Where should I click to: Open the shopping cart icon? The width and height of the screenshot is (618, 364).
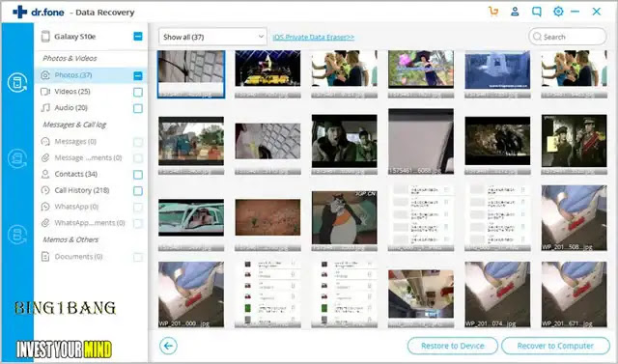[493, 12]
